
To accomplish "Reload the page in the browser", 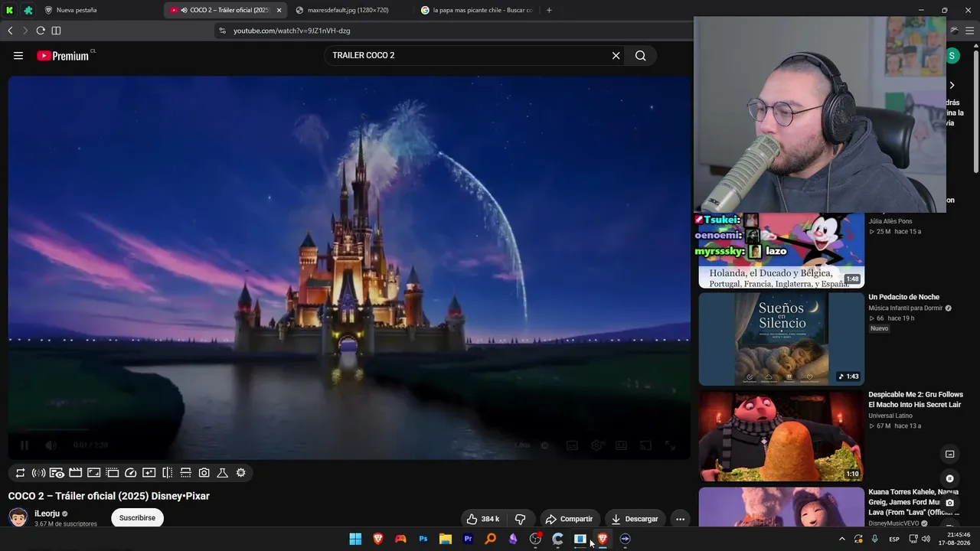I will coord(41,31).
